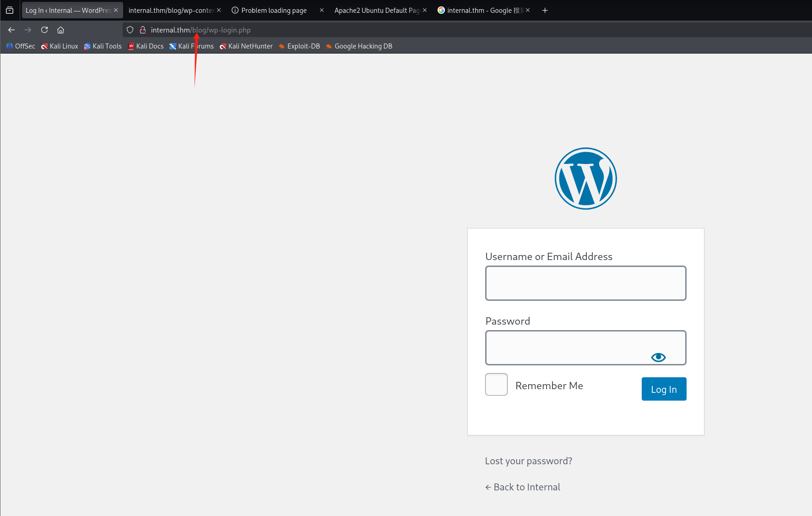Viewport: 812px width, 516px height.
Task: Switch to the Problem loading page tab
Action: click(x=274, y=10)
